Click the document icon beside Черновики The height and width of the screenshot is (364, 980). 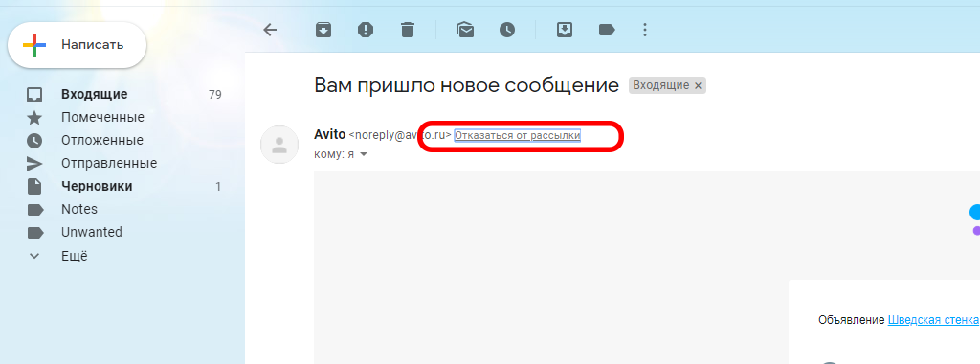35,187
